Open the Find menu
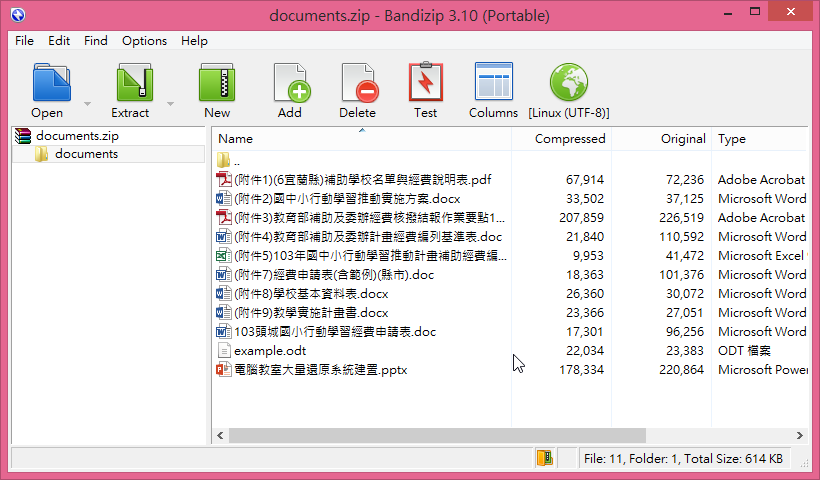Screen dimensions: 820x480 pos(96,41)
